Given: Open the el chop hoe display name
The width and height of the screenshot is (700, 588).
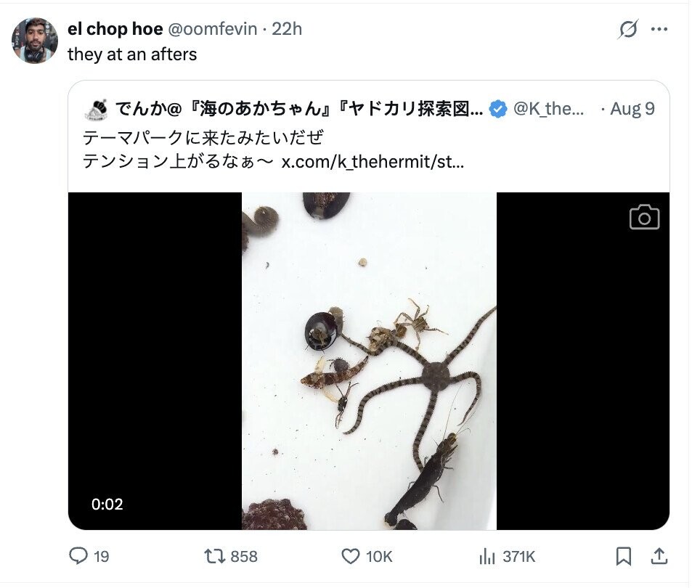Looking at the screenshot, I should point(115,29).
